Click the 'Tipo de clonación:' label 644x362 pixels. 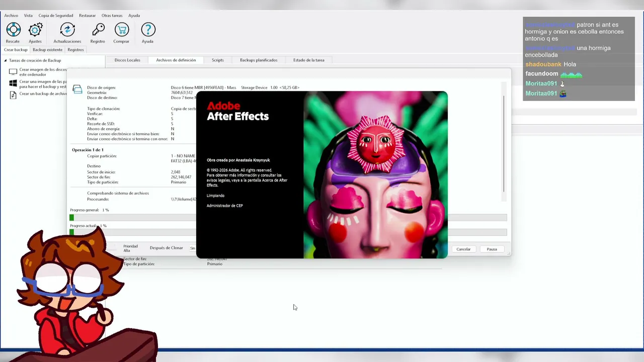[x=103, y=109]
